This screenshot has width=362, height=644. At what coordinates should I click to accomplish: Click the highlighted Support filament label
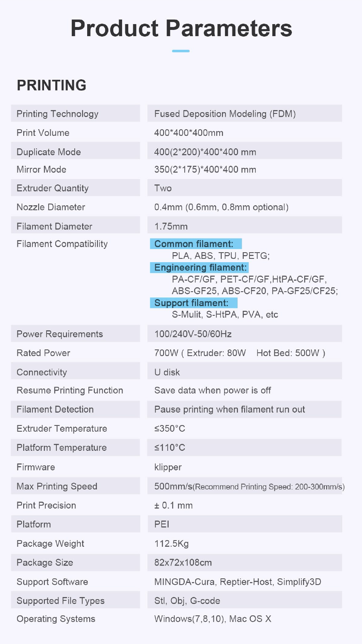(191, 303)
